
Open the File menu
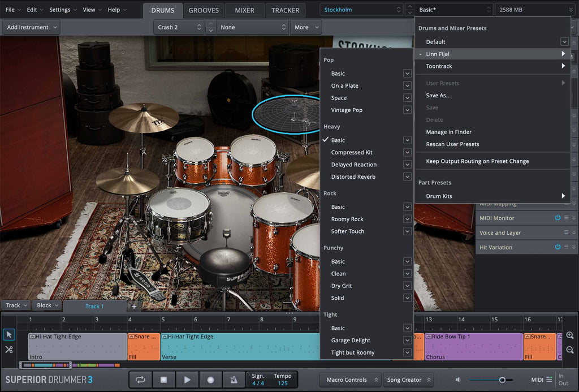pos(13,10)
